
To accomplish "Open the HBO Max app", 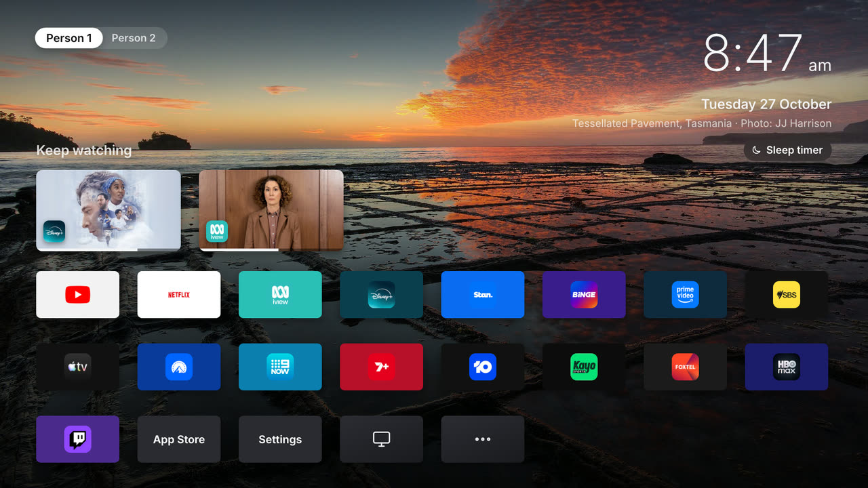I will click(x=787, y=367).
